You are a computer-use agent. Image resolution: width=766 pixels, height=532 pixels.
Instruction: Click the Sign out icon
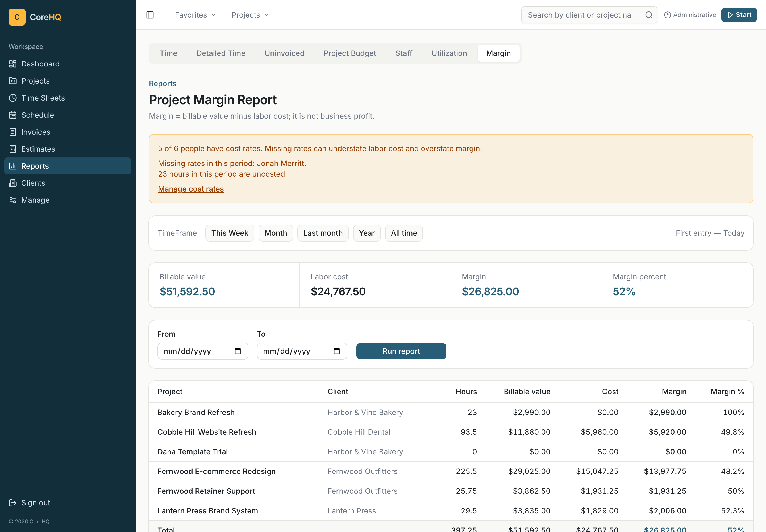click(x=13, y=503)
